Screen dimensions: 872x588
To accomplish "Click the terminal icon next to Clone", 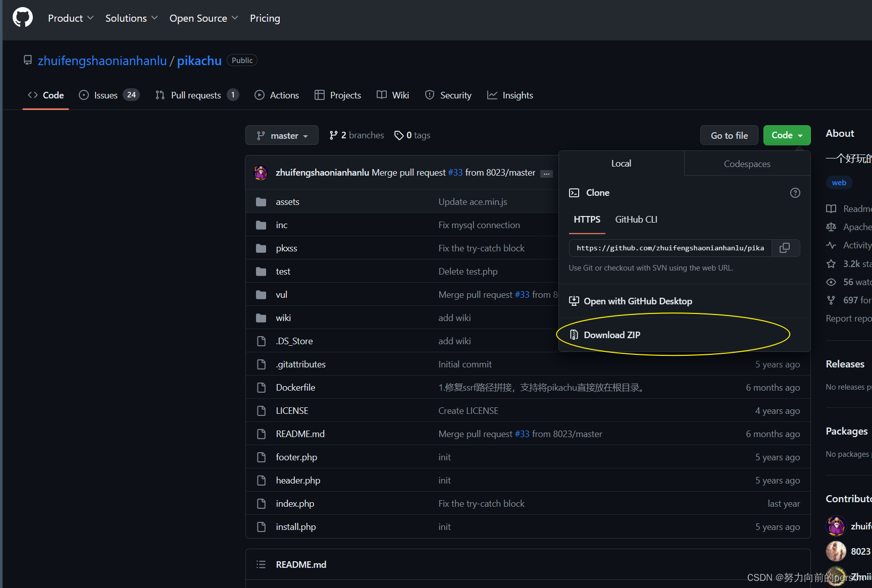I will [574, 193].
